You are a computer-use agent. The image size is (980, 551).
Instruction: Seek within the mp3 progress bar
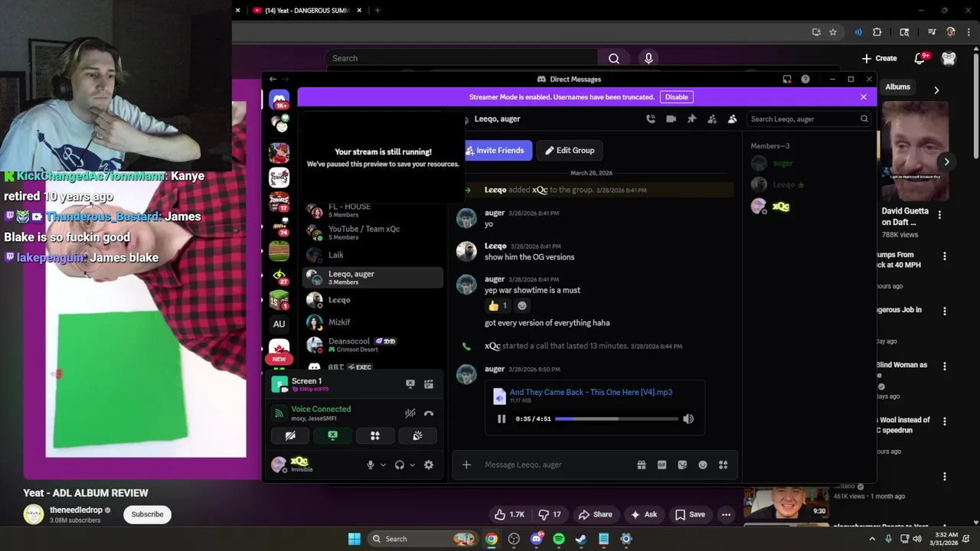click(x=616, y=419)
